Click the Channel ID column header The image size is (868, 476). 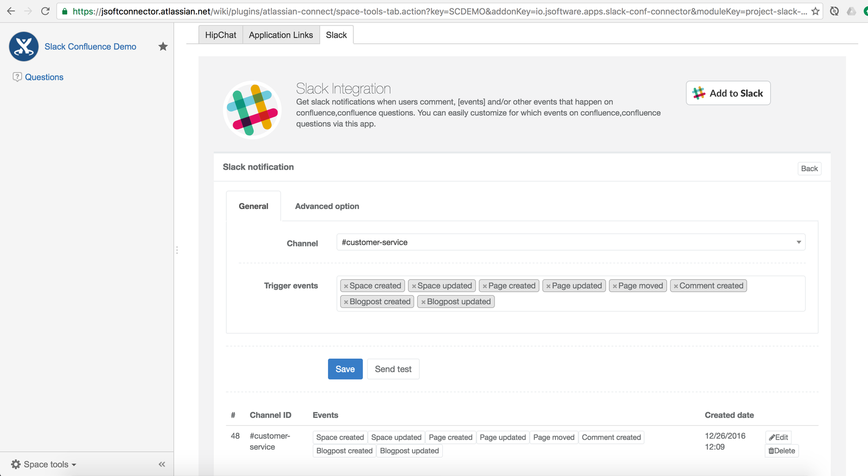tap(270, 415)
